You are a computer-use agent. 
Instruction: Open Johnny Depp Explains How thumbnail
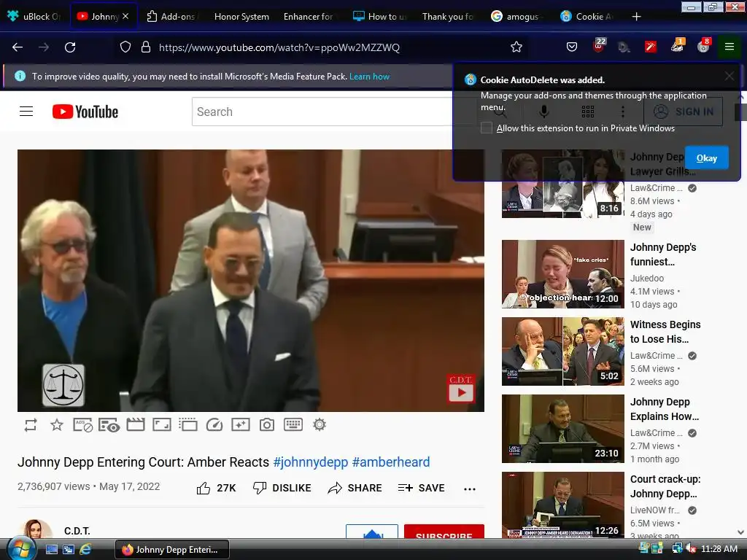(562, 429)
